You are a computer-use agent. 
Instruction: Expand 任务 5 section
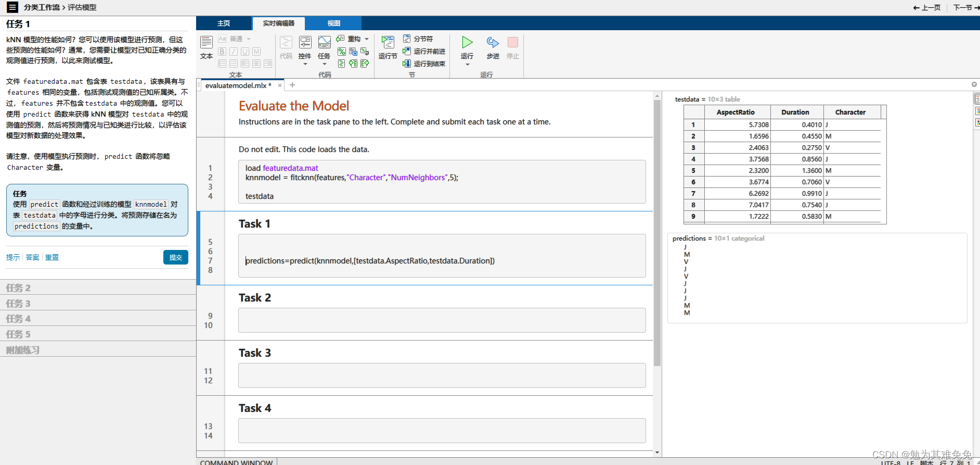coord(98,334)
